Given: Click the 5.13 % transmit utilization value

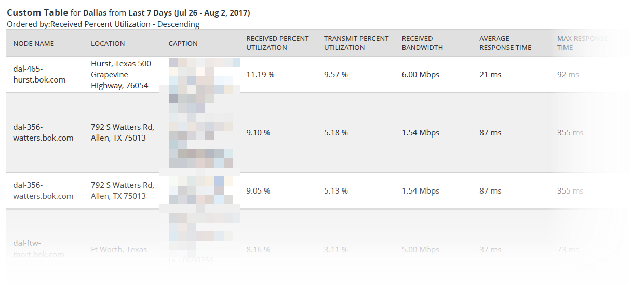Looking at the screenshot, I should (336, 191).
